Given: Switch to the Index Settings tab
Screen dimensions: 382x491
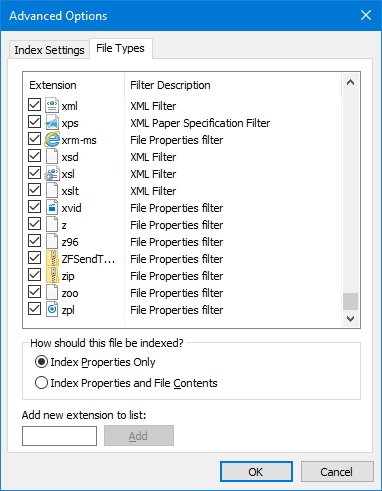Looking at the screenshot, I should click(x=49, y=50).
